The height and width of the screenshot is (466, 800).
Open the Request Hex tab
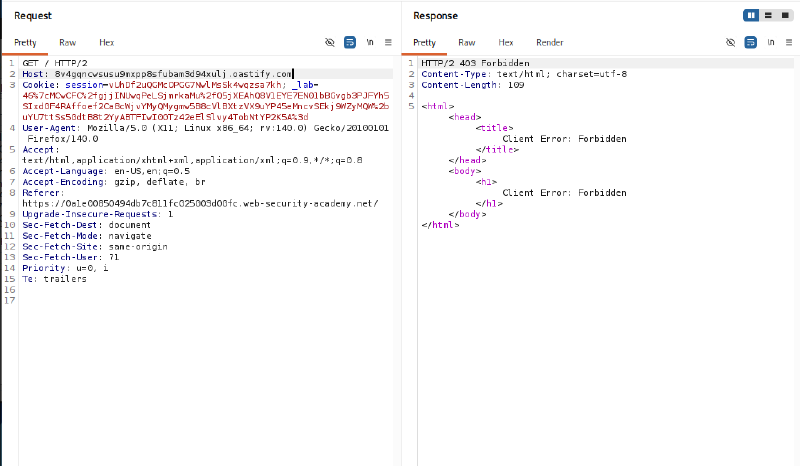pos(106,42)
